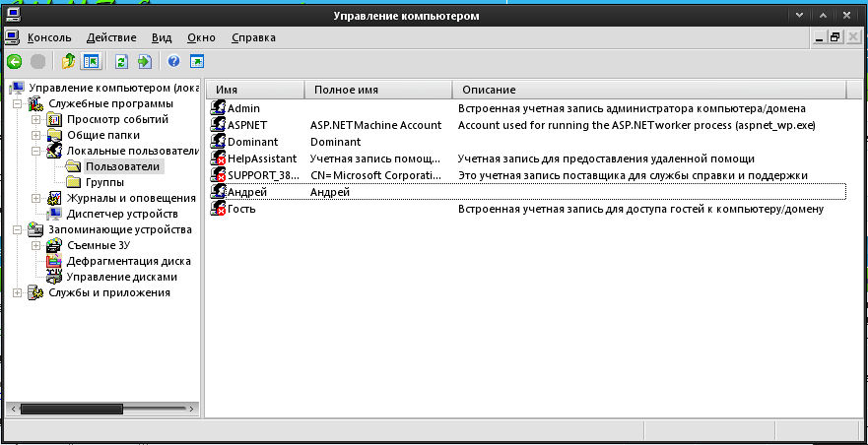Open the Справка menu
Screen dimensions: 868x445
pos(253,37)
